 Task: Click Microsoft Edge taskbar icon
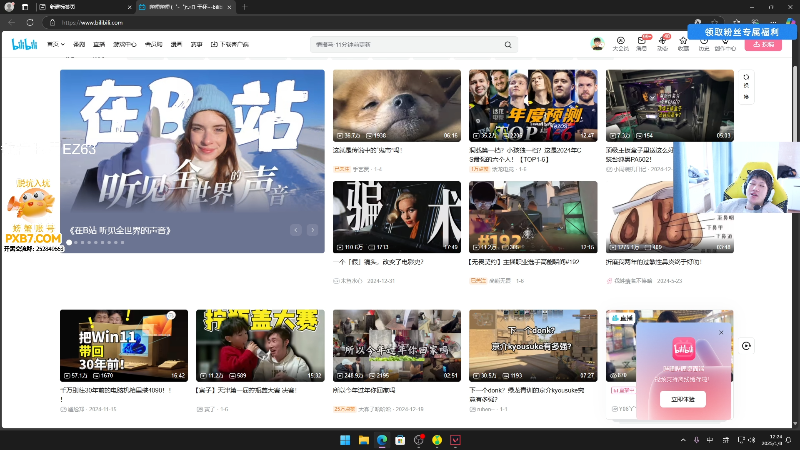(x=382, y=440)
